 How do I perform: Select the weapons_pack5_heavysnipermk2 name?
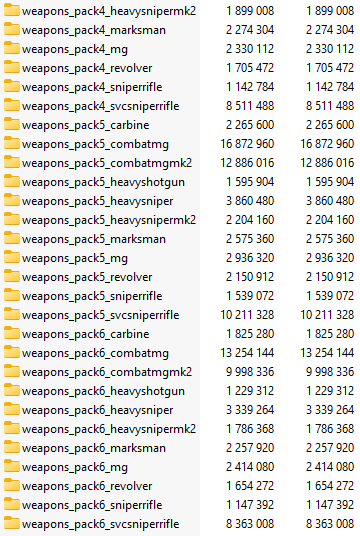tap(109, 220)
